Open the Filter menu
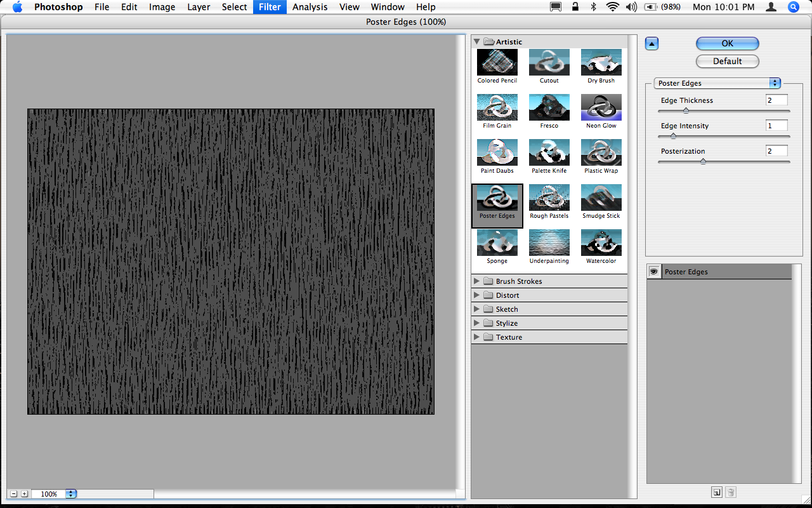This screenshot has height=508, width=812. (x=270, y=7)
